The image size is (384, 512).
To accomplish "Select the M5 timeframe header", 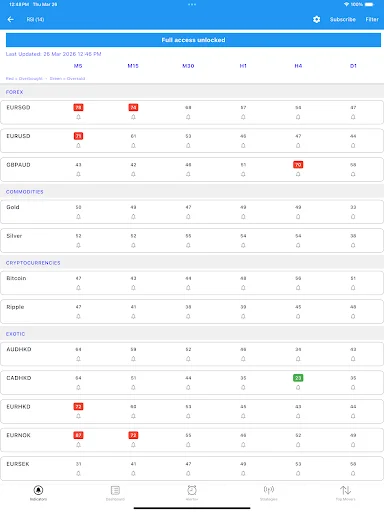I will tap(78, 66).
